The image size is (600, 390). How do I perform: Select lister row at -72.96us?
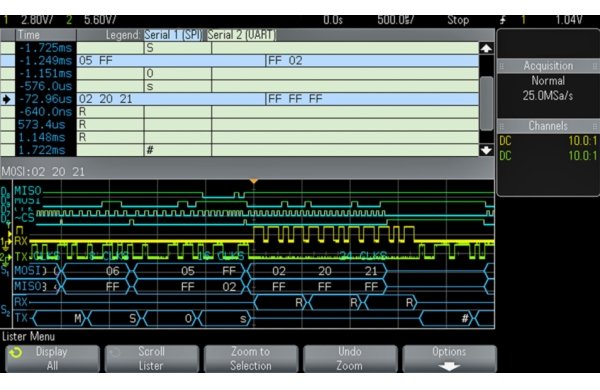tap(240, 99)
